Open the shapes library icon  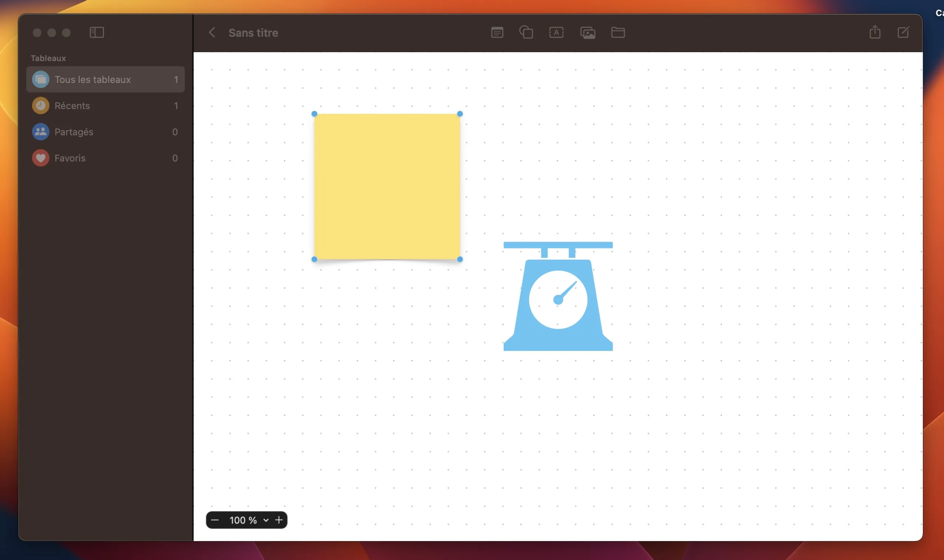(x=526, y=32)
